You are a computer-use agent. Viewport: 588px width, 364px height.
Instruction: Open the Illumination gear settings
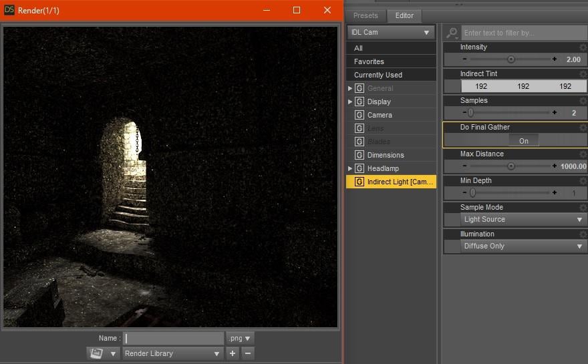tap(583, 234)
